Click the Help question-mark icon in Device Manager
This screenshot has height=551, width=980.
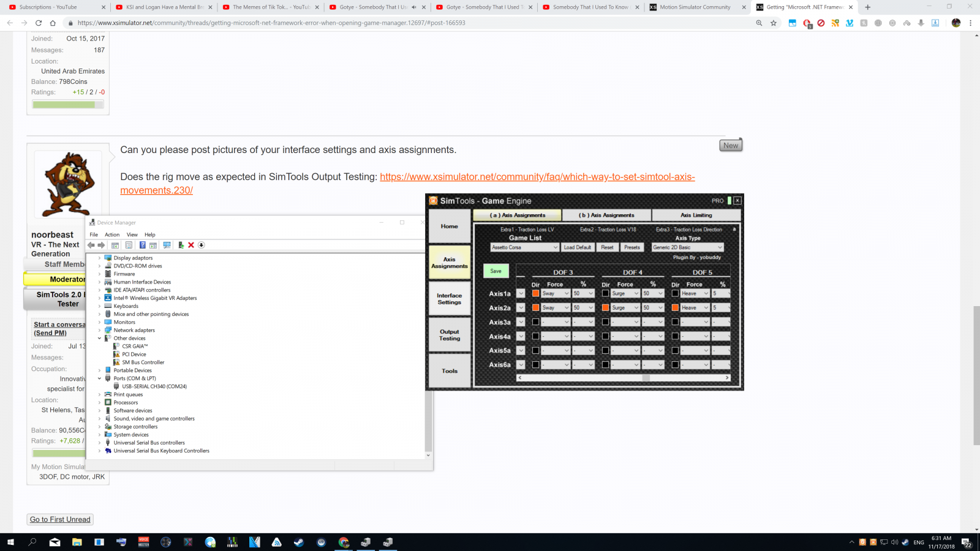(x=142, y=245)
